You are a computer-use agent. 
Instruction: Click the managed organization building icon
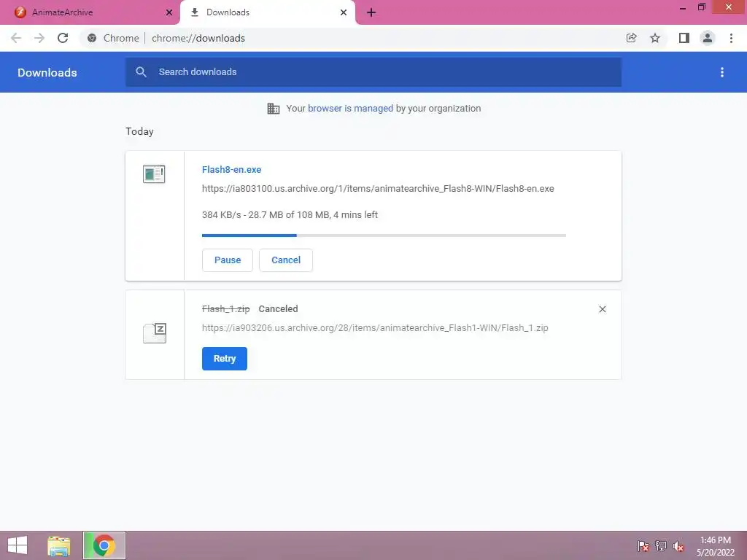274,109
